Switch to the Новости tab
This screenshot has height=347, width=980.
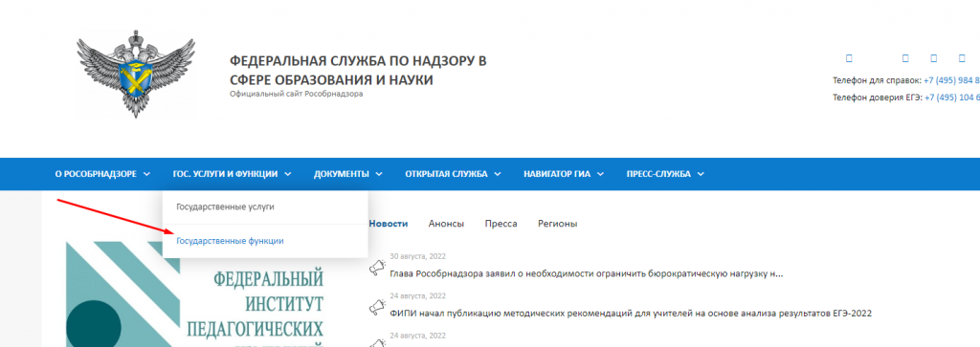click(x=389, y=224)
